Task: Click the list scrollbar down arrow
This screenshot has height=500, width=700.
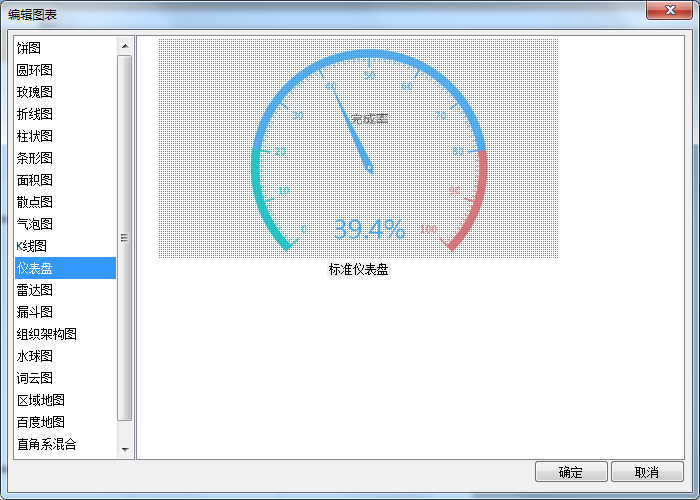Action: pyautogui.click(x=125, y=450)
